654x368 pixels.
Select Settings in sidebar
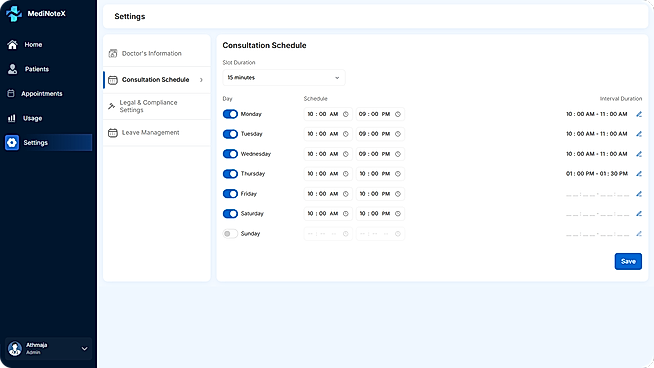(48, 143)
